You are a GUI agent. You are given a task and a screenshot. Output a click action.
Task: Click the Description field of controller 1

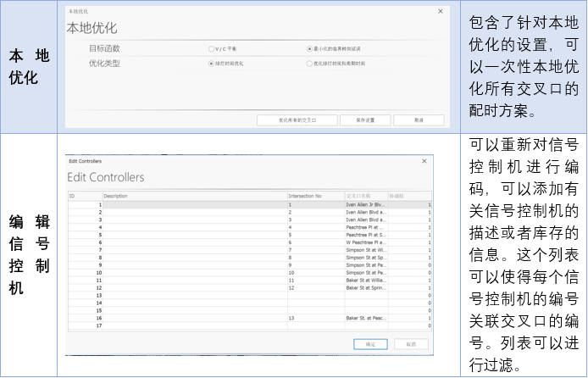pos(195,204)
